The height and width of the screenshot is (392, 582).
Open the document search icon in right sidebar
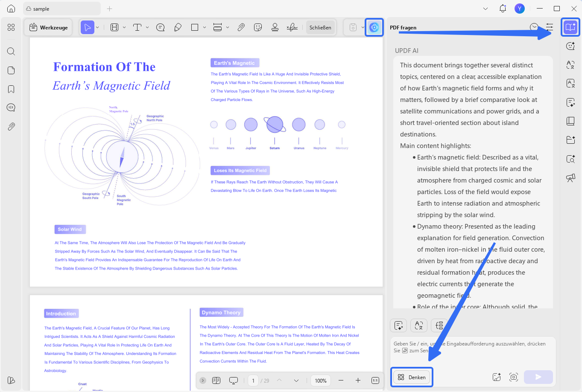570,159
